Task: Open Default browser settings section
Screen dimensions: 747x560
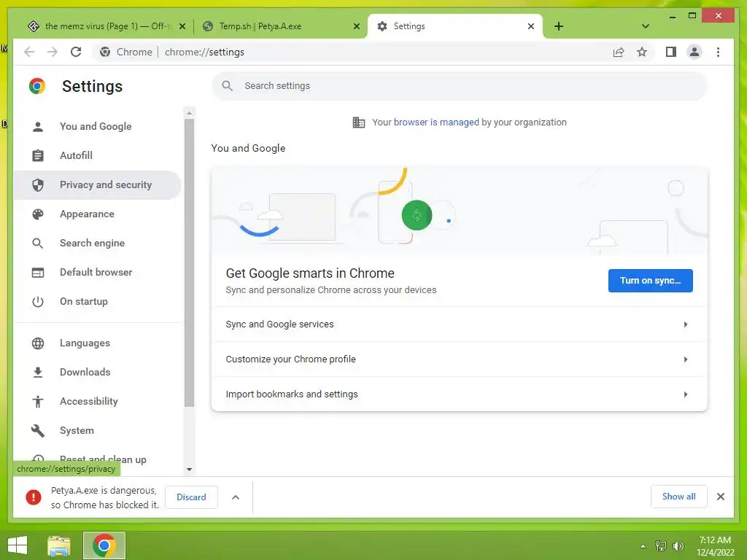Action: (98, 273)
